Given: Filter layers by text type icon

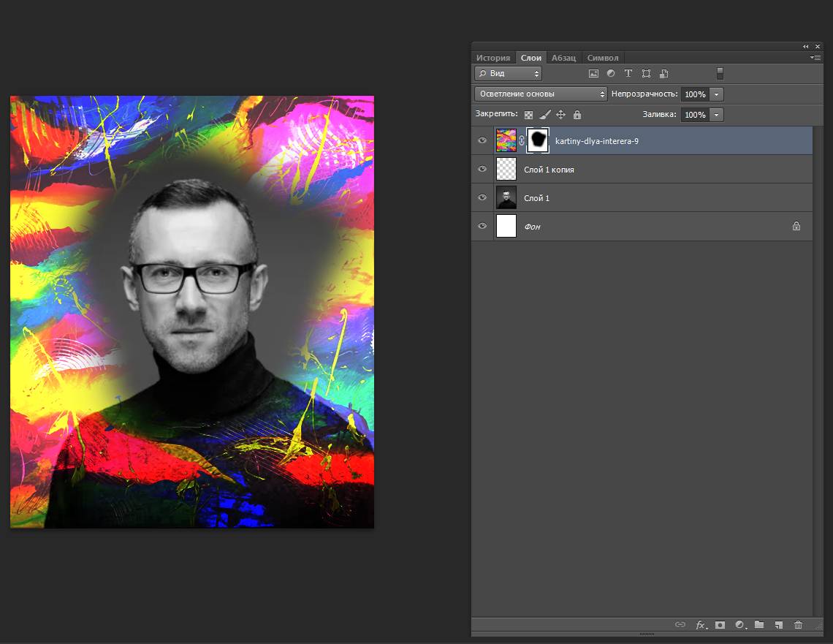Looking at the screenshot, I should (628, 74).
